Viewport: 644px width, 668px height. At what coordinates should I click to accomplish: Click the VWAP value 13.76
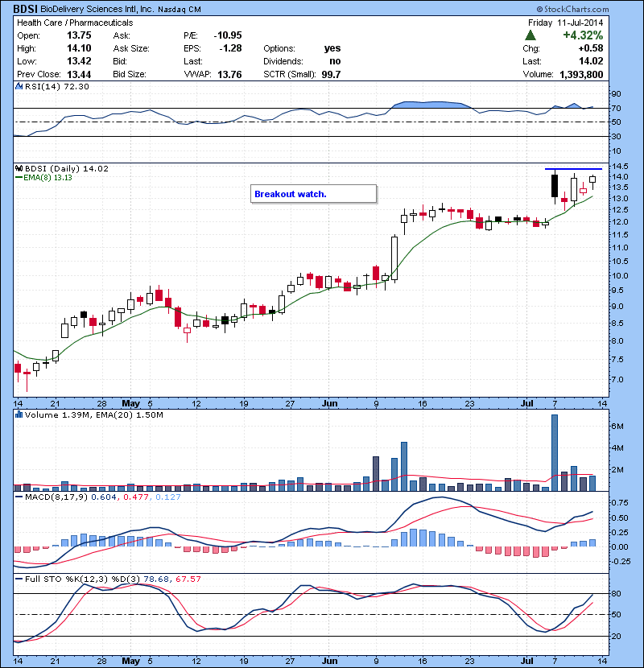[229, 75]
